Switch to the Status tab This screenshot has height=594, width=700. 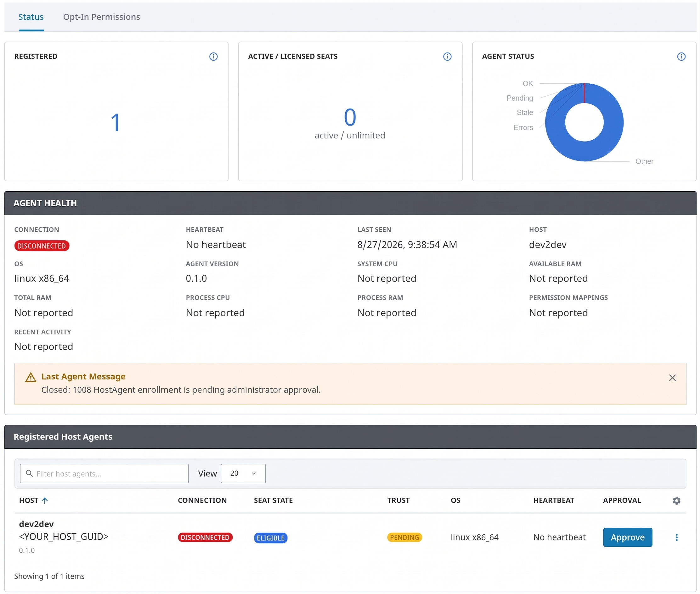pyautogui.click(x=31, y=17)
